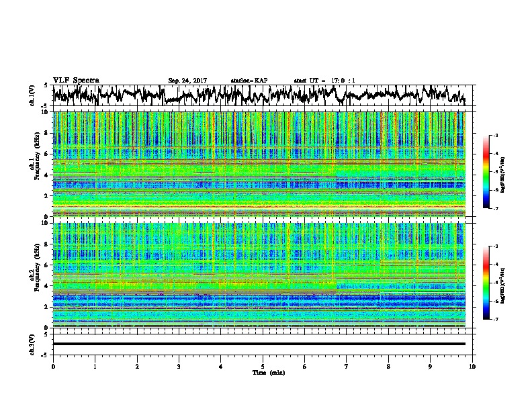
Task: Click the "station=KAP" label
Action: pos(249,81)
